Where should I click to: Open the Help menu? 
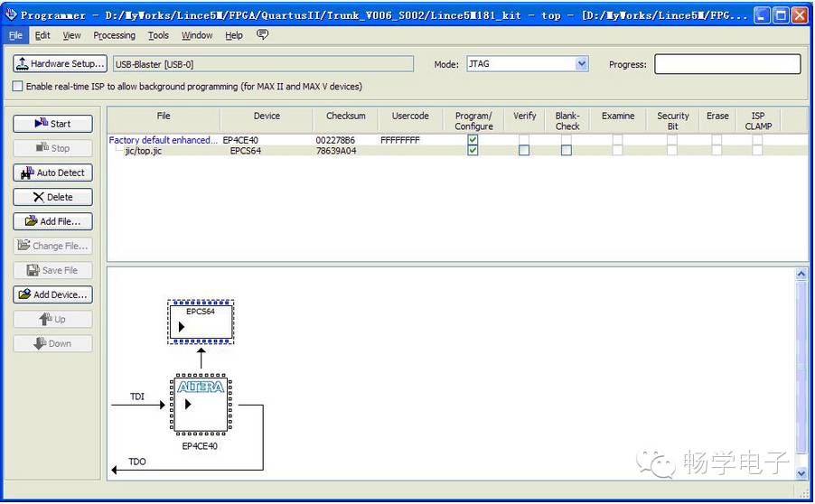pyautogui.click(x=233, y=35)
